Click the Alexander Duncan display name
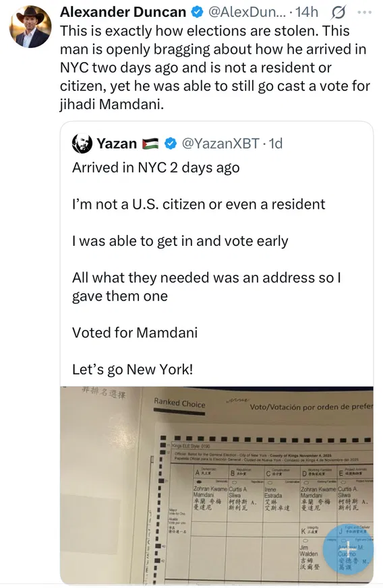The height and width of the screenshot is (588, 383). click(x=123, y=12)
